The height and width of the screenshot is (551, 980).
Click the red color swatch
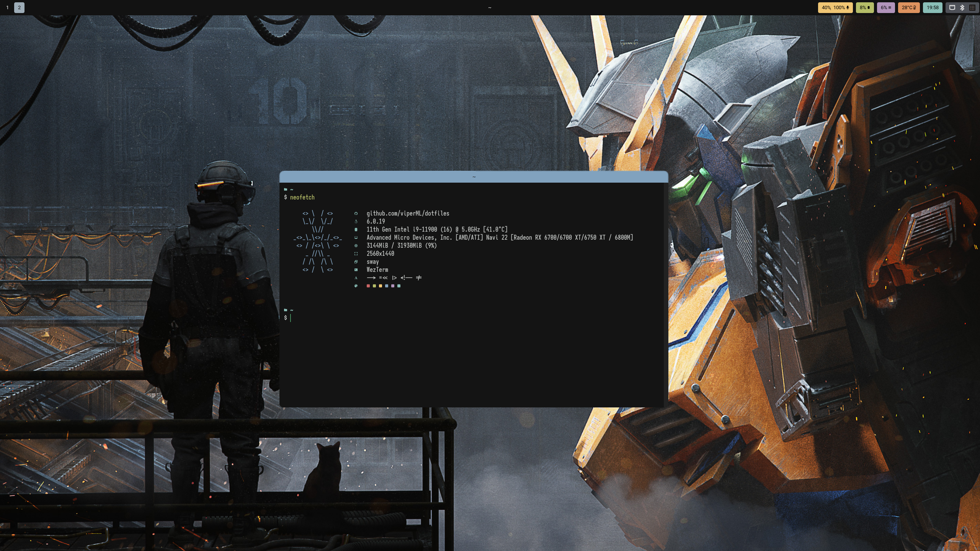[x=368, y=286]
